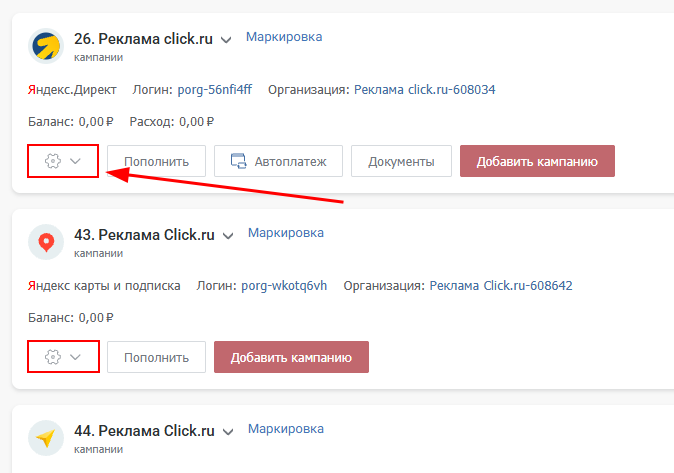Click Пополнить button for account 43
Viewport: 674px width, 473px height.
(x=156, y=357)
